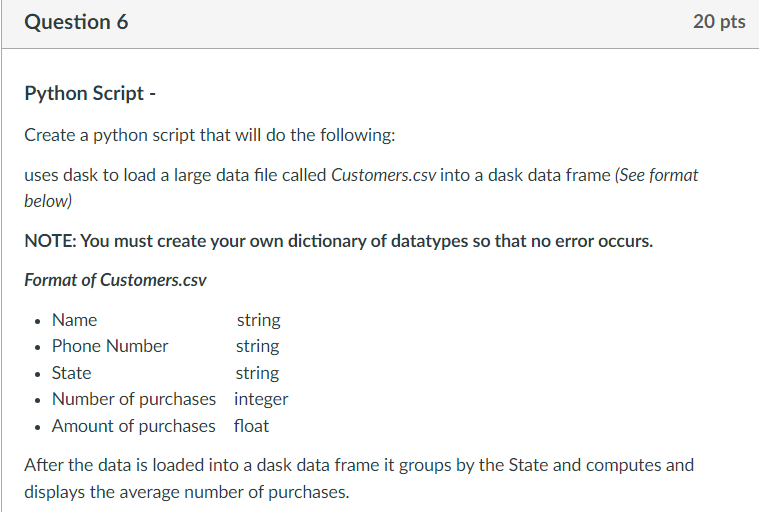Image resolution: width=759 pixels, height=512 pixels.
Task: Click the 'string' type next to Name
Action: tap(258, 320)
